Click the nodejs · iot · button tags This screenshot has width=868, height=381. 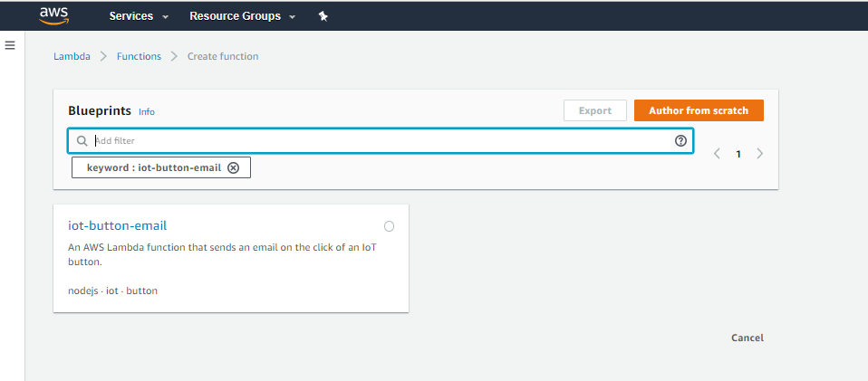click(x=113, y=291)
